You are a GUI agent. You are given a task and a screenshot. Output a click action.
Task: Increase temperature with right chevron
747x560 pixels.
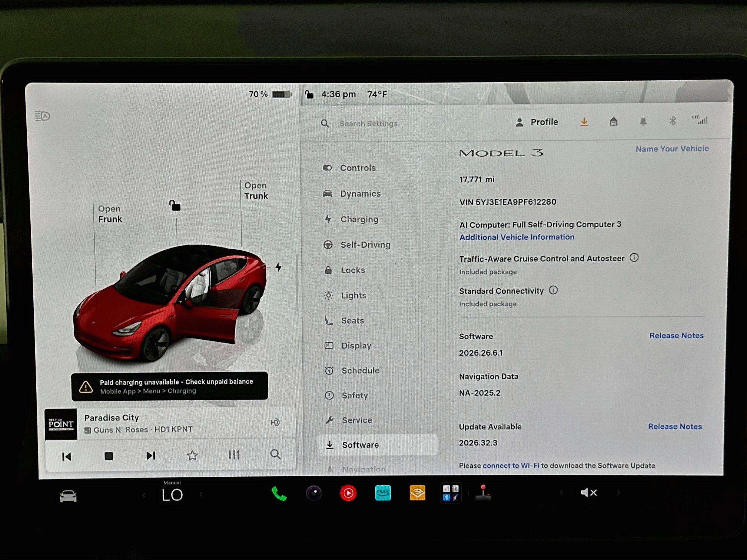pyautogui.click(x=201, y=494)
